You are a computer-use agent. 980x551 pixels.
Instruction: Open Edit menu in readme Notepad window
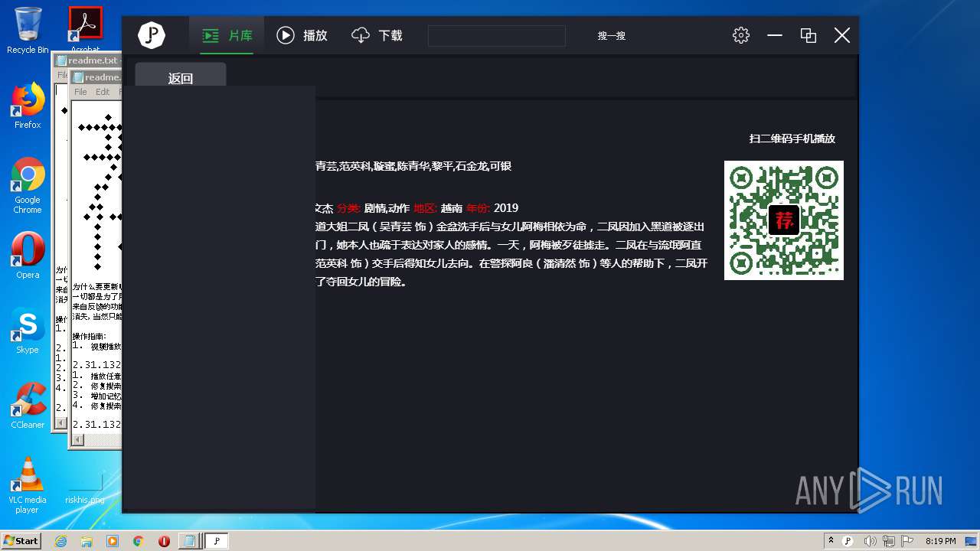103,92
